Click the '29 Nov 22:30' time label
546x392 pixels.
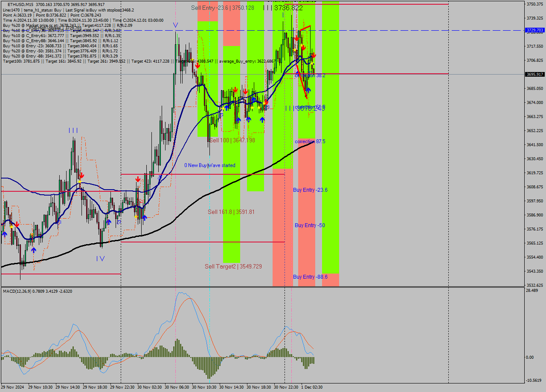pyautogui.click(x=122, y=387)
